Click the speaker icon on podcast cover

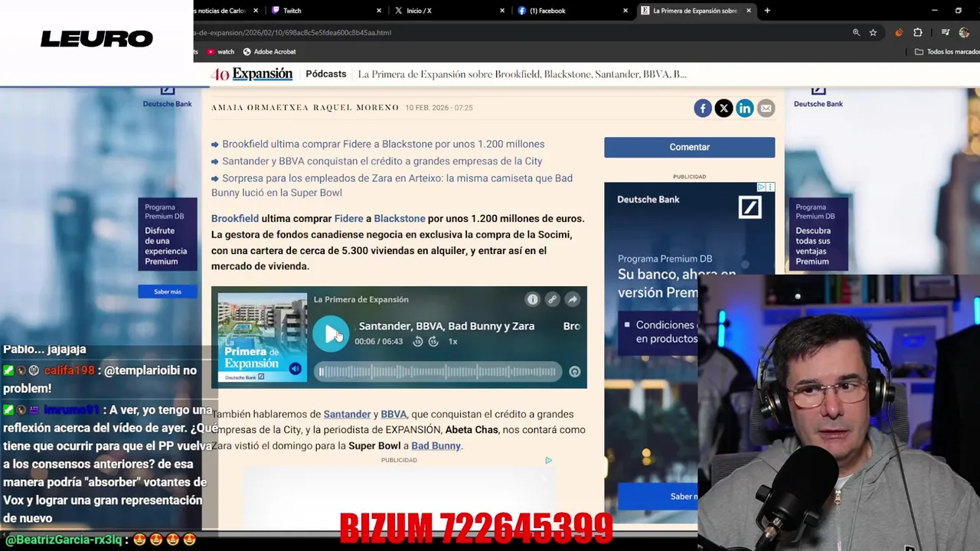295,369
